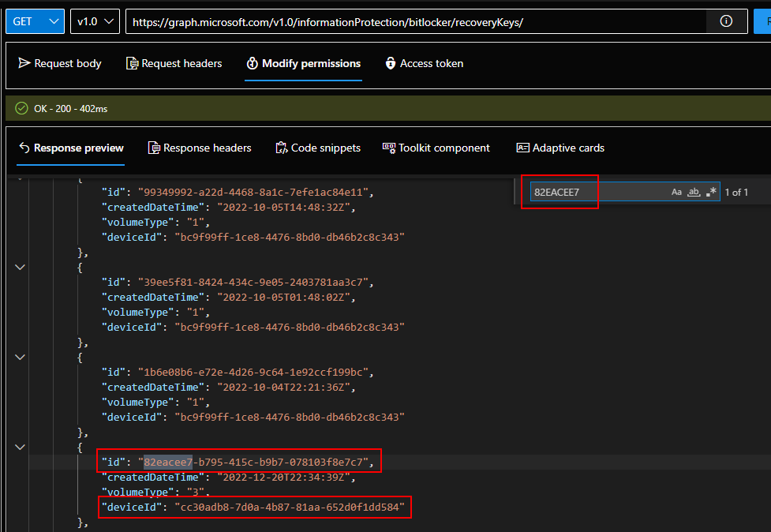Collapse the JSON object with id 39ee5f81
This screenshot has height=532, width=771.
pyautogui.click(x=20, y=268)
